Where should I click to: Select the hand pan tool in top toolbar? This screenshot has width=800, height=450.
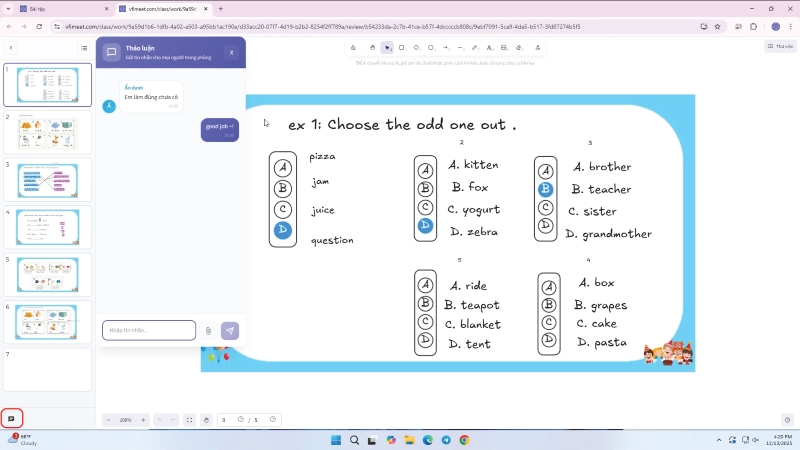(372, 47)
